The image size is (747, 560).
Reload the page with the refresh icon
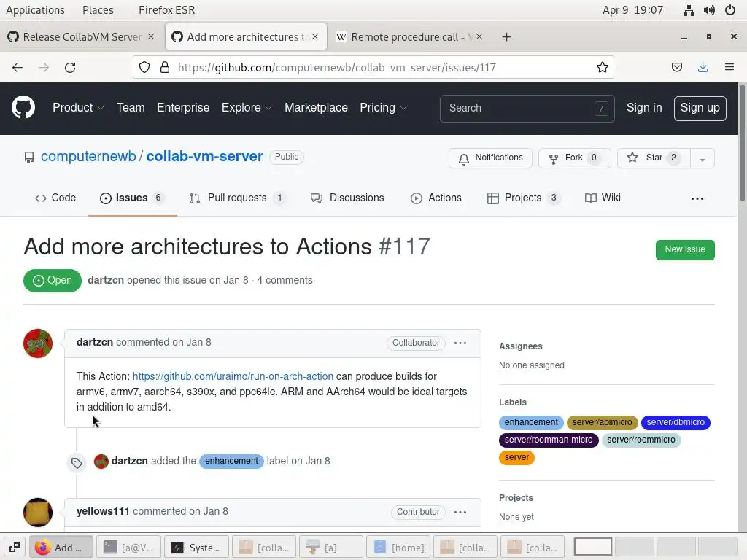click(70, 68)
